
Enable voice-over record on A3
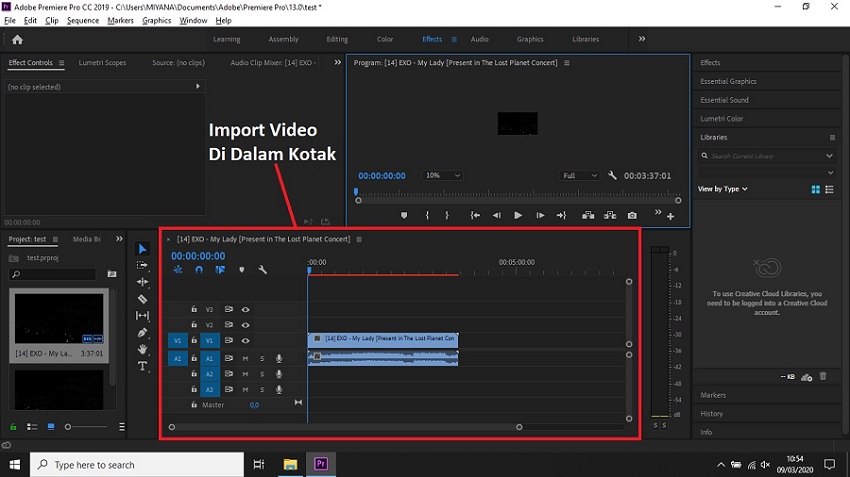coord(279,389)
